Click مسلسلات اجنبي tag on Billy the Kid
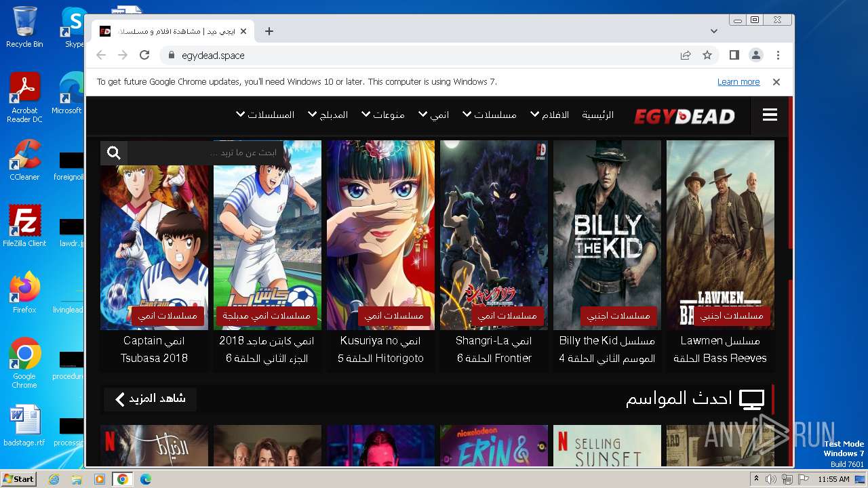 click(618, 316)
